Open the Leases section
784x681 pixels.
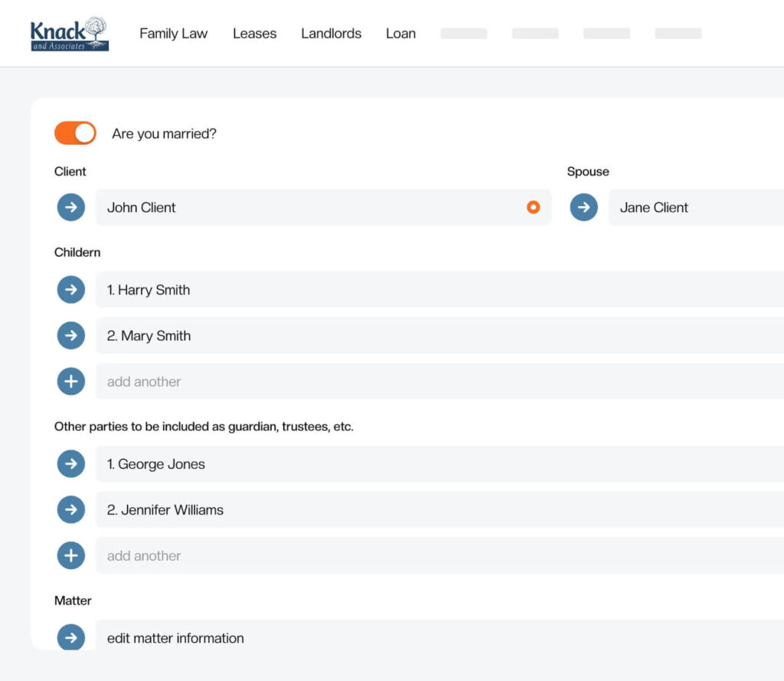[254, 33]
